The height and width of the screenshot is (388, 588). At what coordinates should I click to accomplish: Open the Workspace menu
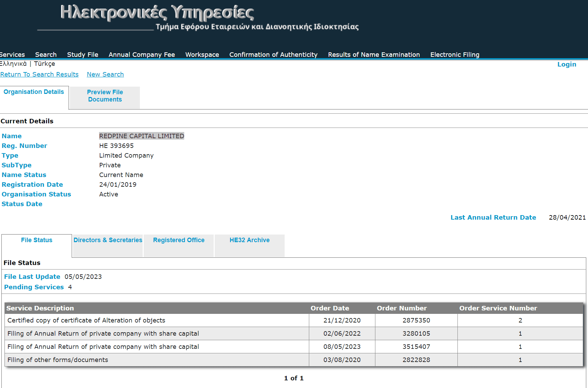[x=202, y=54]
